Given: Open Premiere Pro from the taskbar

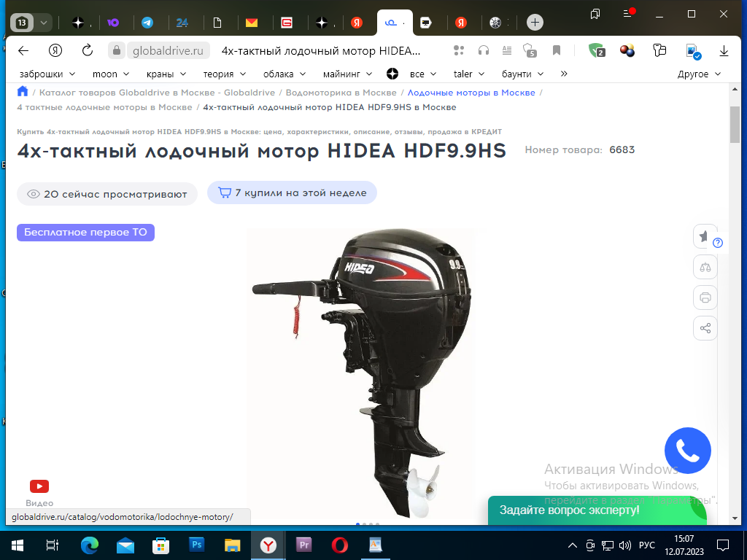Looking at the screenshot, I should [304, 545].
